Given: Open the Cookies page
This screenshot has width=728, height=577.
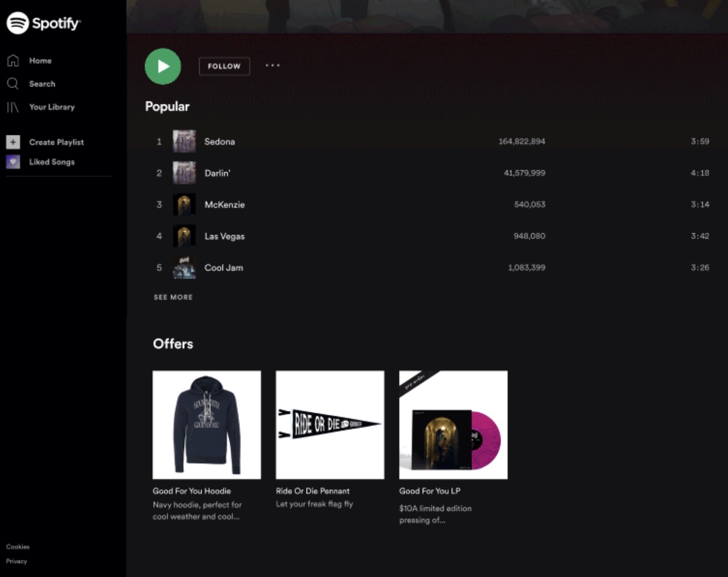Looking at the screenshot, I should point(17,547).
